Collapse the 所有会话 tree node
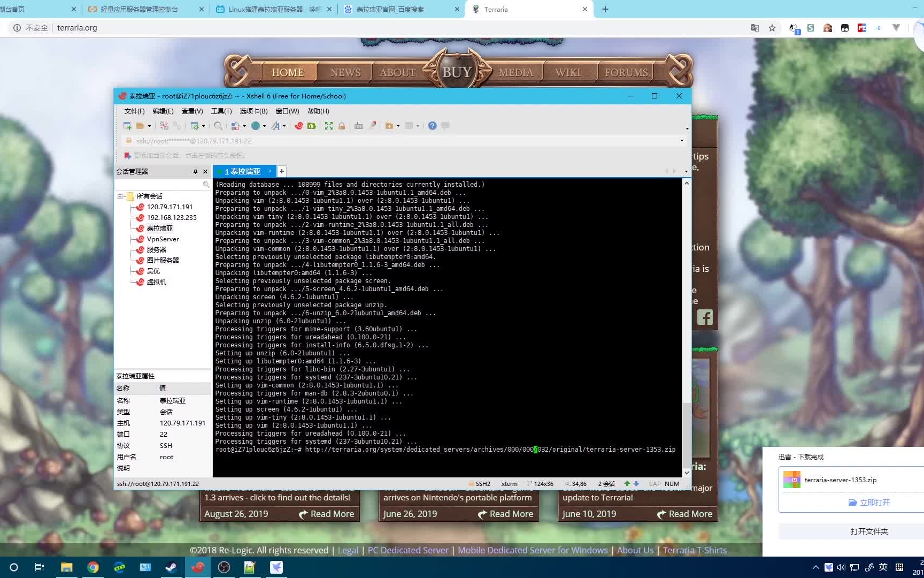The width and height of the screenshot is (924, 578). [120, 196]
